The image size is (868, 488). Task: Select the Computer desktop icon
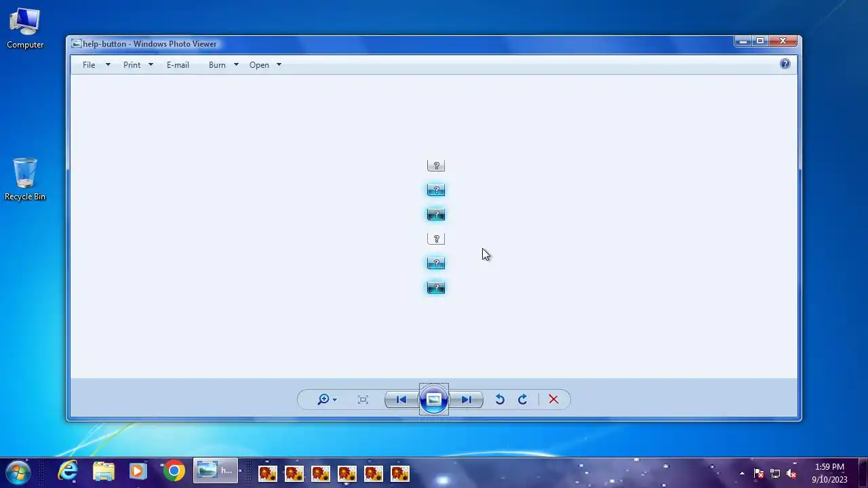[25, 29]
